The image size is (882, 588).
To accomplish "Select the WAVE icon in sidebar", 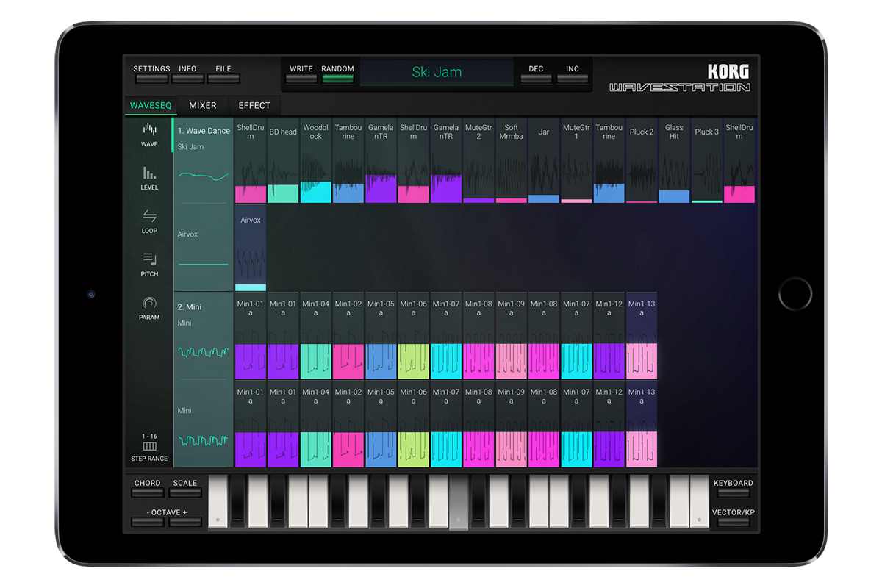I will [149, 135].
